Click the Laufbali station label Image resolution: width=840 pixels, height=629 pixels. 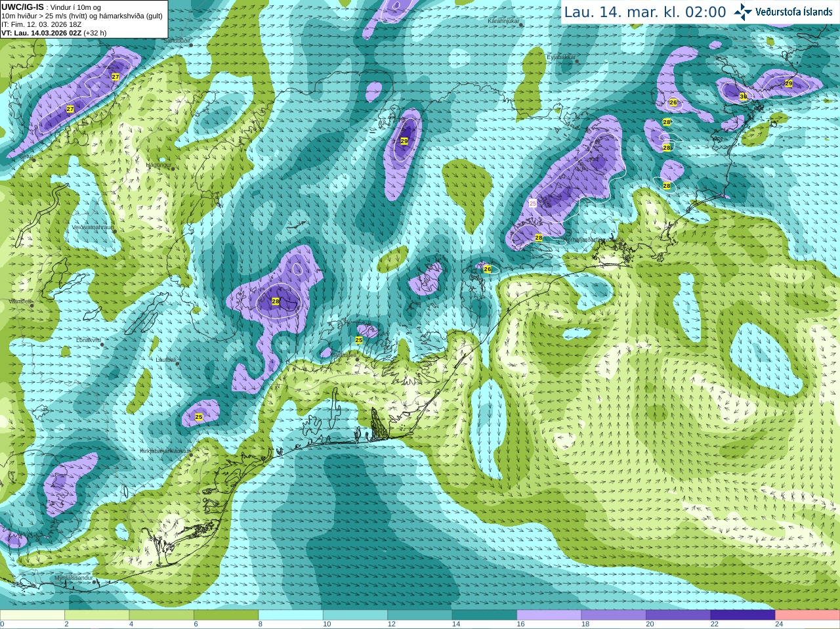166,360
